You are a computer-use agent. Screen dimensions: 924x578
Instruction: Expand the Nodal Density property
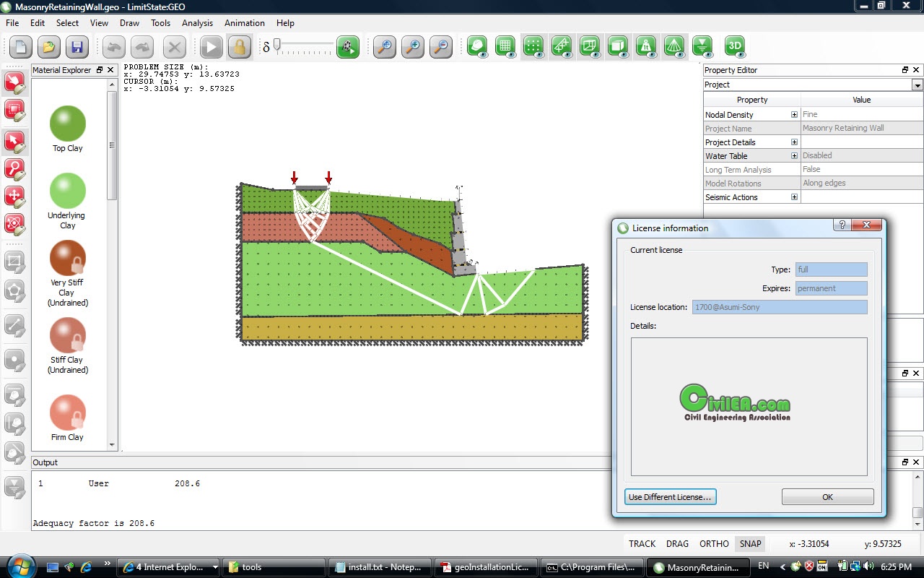(794, 115)
